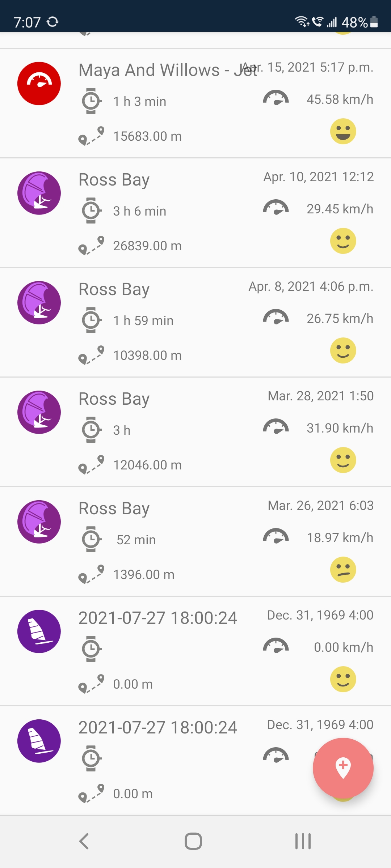Viewport: 391px width, 868px height.
Task: Tap the Android home navigation button
Action: click(x=193, y=841)
